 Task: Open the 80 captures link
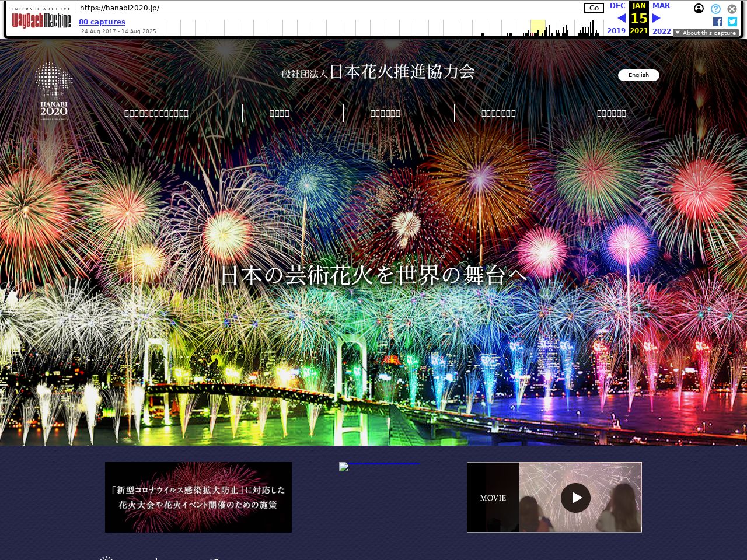[102, 22]
